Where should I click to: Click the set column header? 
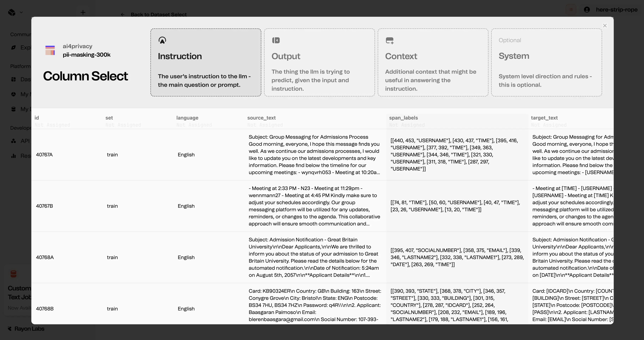109,118
